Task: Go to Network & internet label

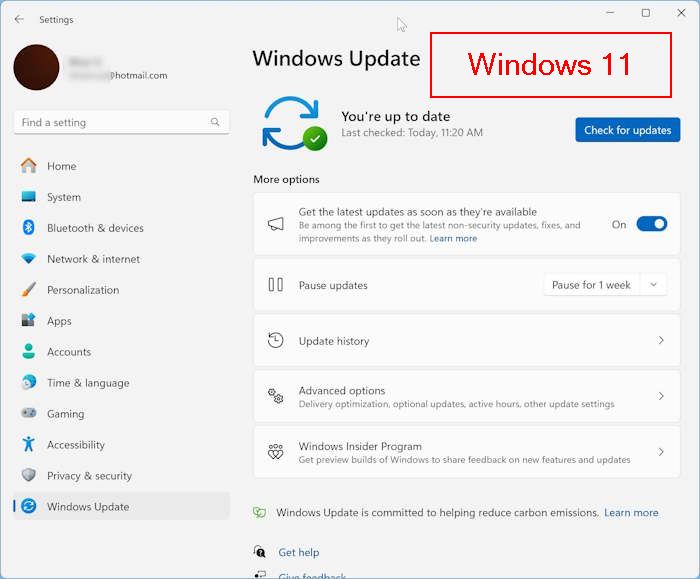Action: (x=93, y=259)
